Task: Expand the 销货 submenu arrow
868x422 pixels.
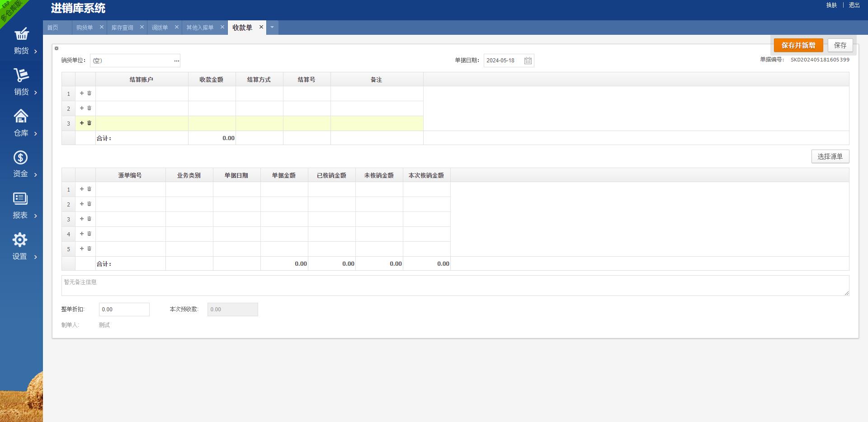Action: (x=36, y=93)
